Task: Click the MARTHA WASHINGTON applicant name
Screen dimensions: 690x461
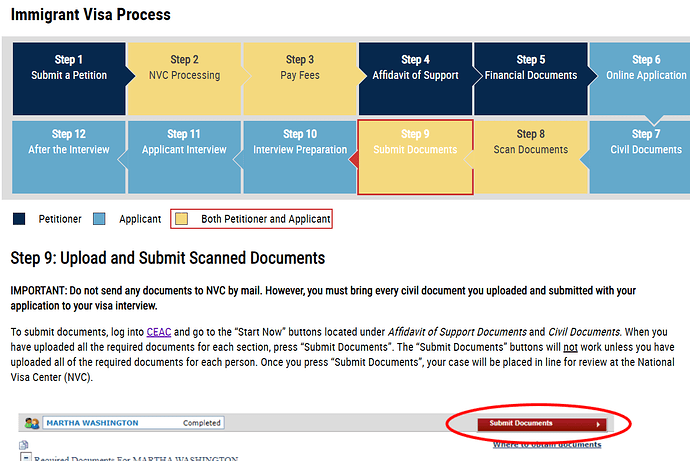Action: tap(92, 423)
